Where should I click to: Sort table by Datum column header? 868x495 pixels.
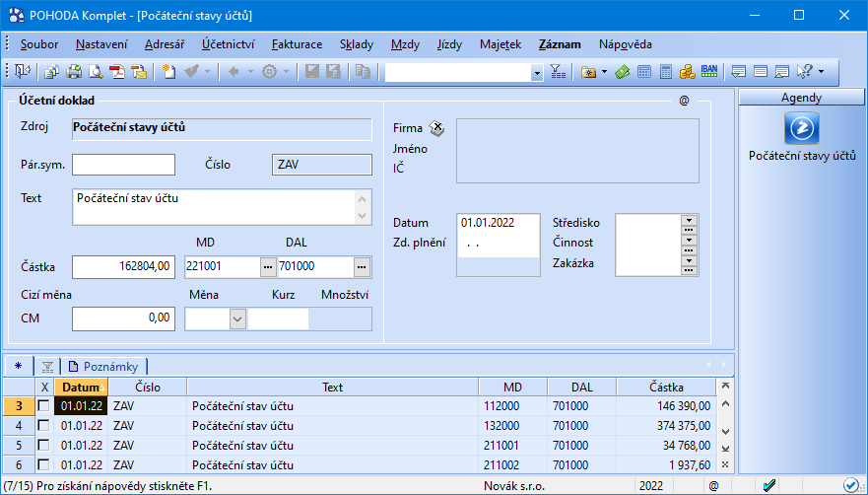tap(81, 387)
